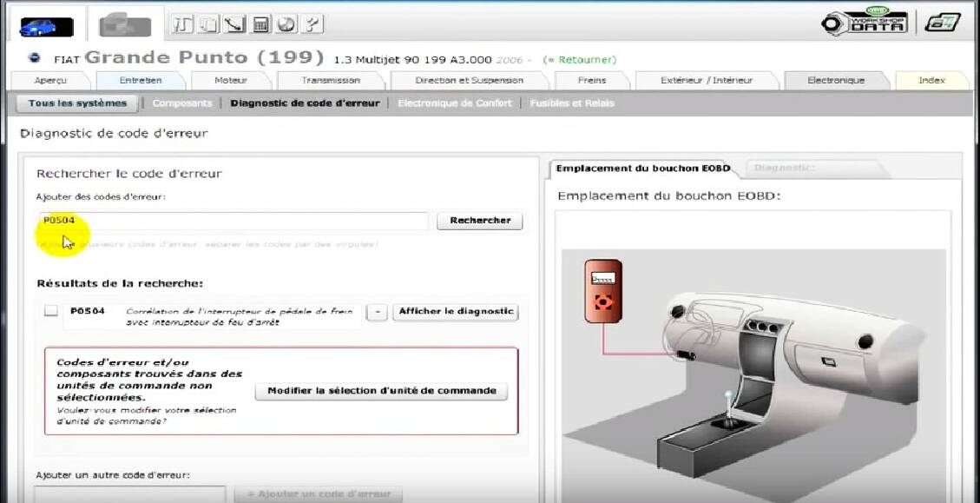Go to Electronique de Confort submenu
980x503 pixels.
coord(454,104)
